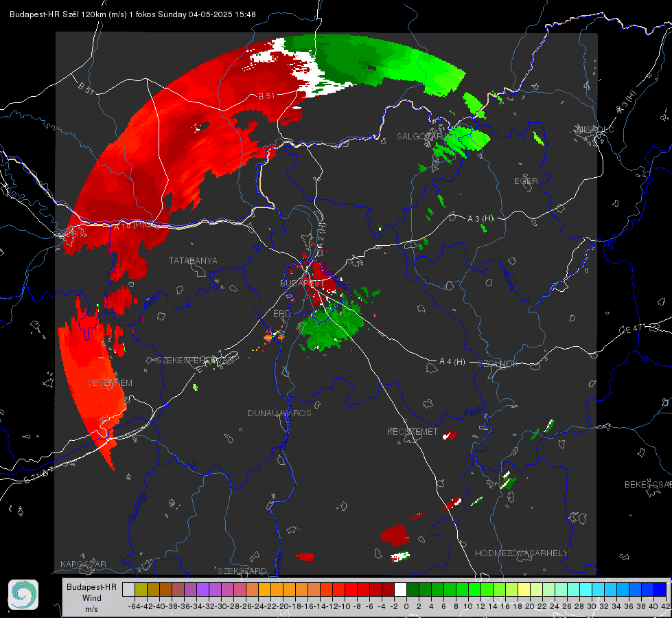This screenshot has width=672, height=618.
Task: Click the blue 'Pest' county label
Action: click(x=474, y=413)
